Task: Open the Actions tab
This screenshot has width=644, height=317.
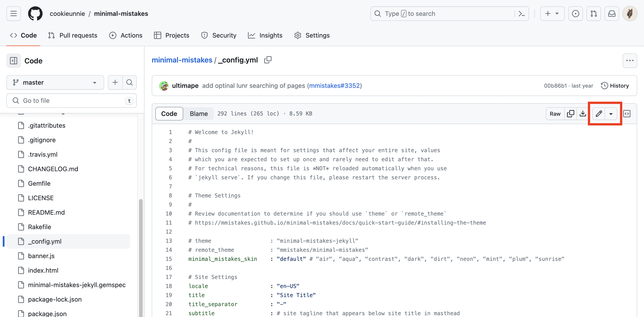Action: pyautogui.click(x=126, y=36)
